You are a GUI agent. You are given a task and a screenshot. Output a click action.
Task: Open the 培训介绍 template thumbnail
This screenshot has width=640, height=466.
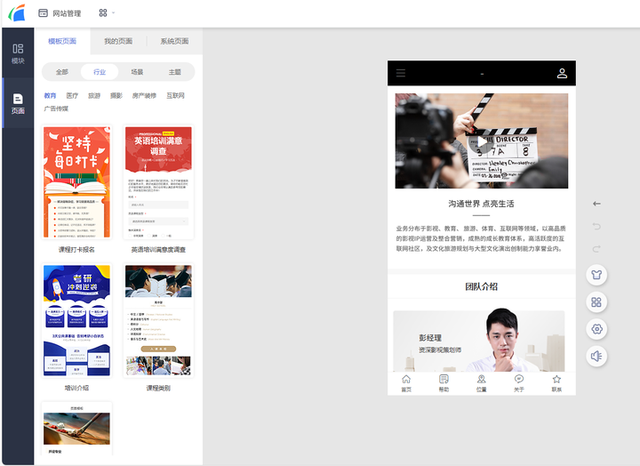click(77, 320)
